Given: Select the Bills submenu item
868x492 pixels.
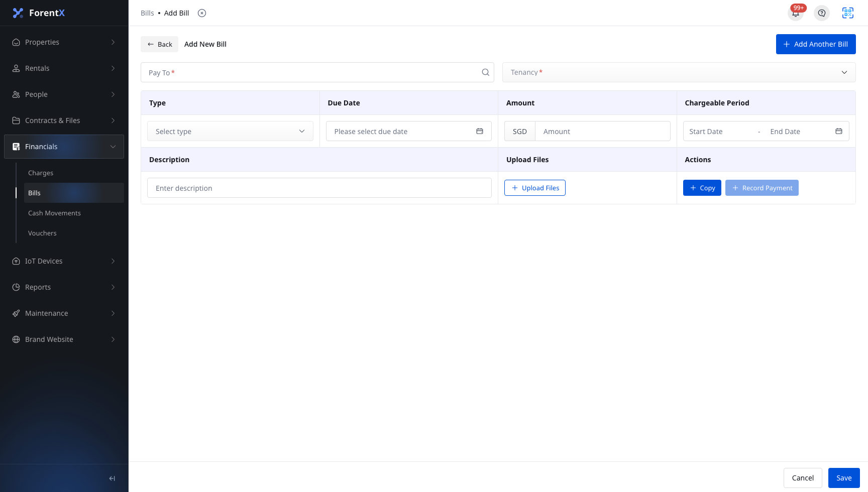Looking at the screenshot, I should tap(74, 193).
